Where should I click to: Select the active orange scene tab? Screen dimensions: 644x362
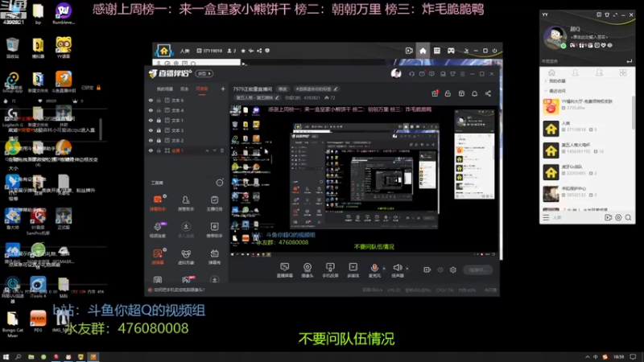(202, 89)
